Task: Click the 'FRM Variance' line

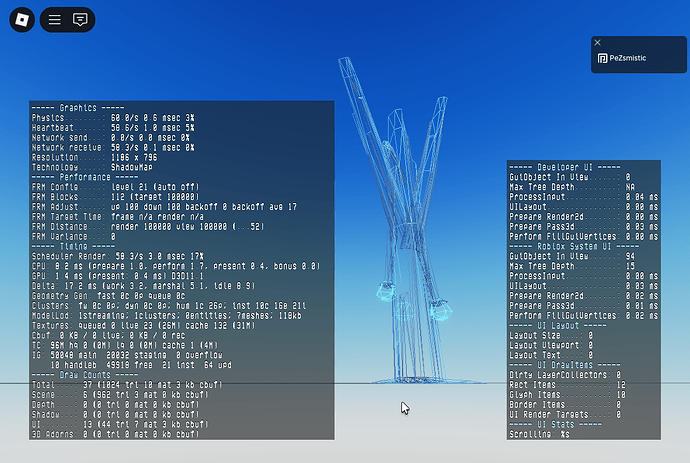Action: tap(73, 237)
